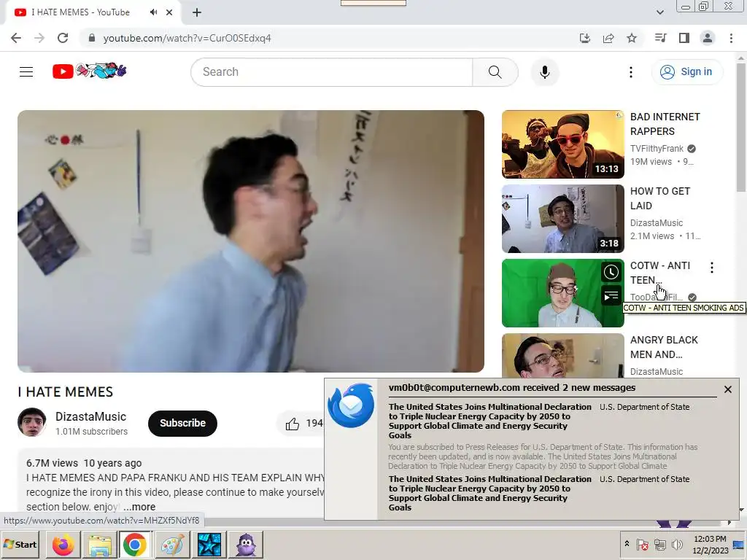Start voice search with the microphone icon

[x=544, y=72]
